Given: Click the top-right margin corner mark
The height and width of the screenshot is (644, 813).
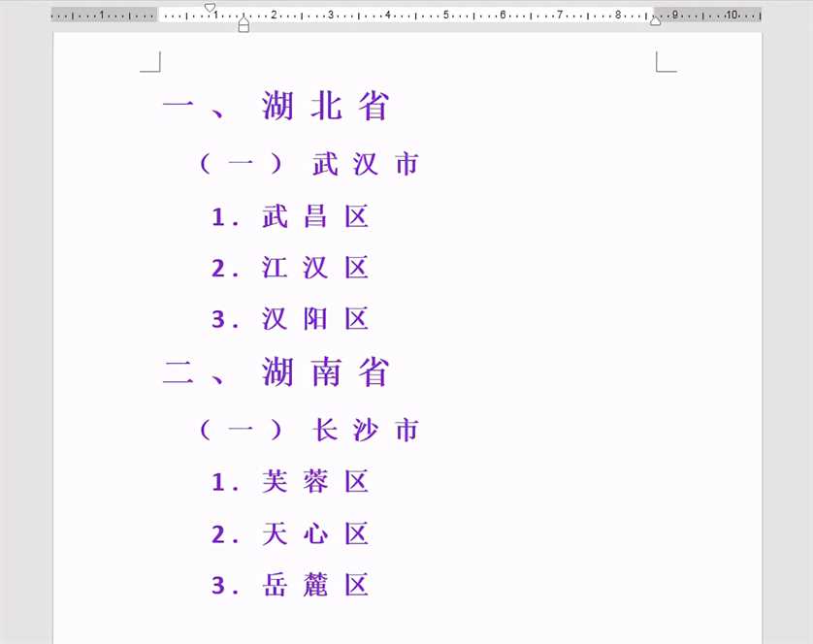Looking at the screenshot, I should click(x=666, y=63).
